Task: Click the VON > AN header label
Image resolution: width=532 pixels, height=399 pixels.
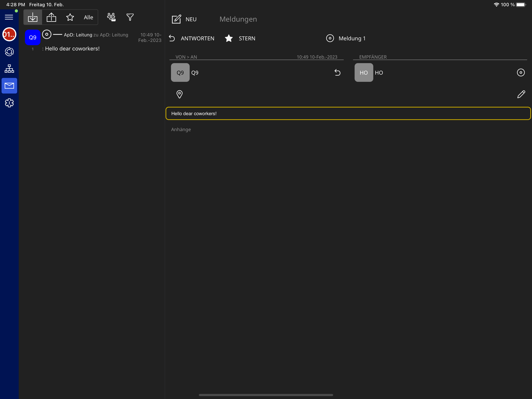Action: click(186, 57)
